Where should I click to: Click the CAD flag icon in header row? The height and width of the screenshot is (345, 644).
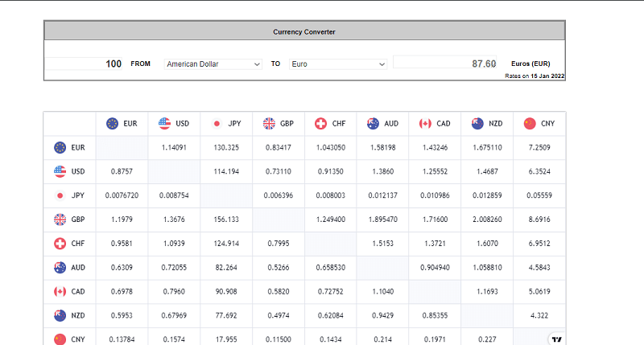[425, 124]
